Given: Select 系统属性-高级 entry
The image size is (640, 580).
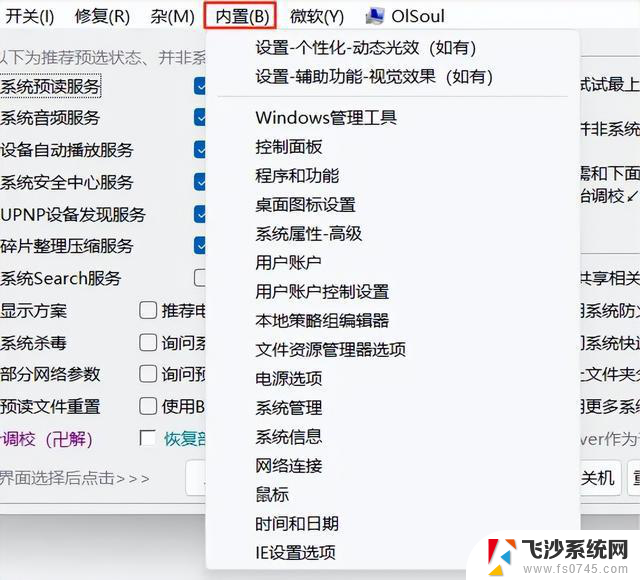Looking at the screenshot, I should [309, 234].
